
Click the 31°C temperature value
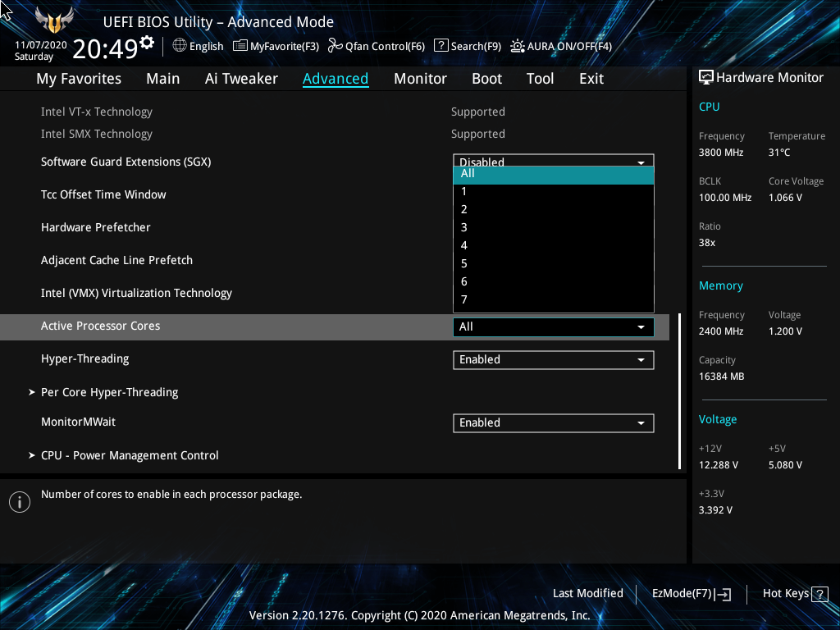point(779,153)
